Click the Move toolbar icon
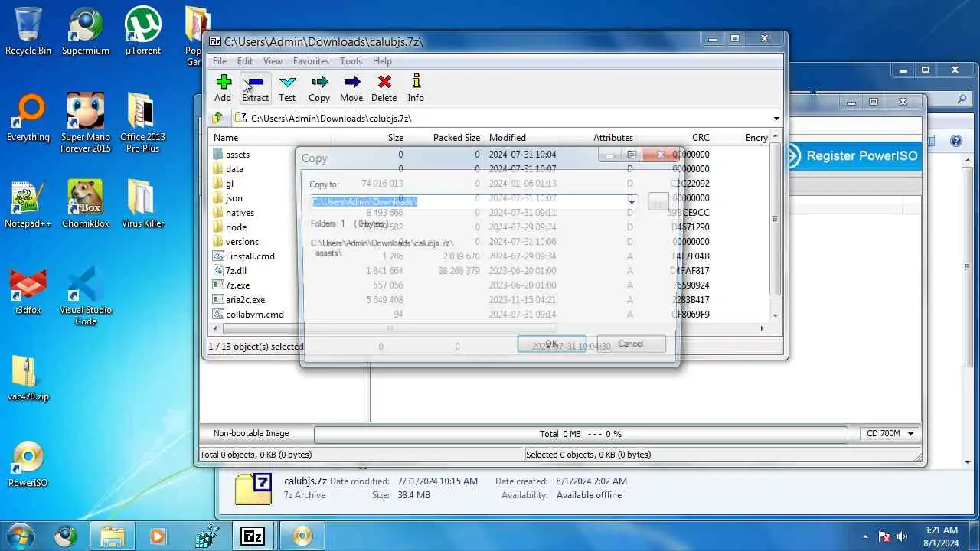This screenshot has width=980, height=551. [x=351, y=88]
